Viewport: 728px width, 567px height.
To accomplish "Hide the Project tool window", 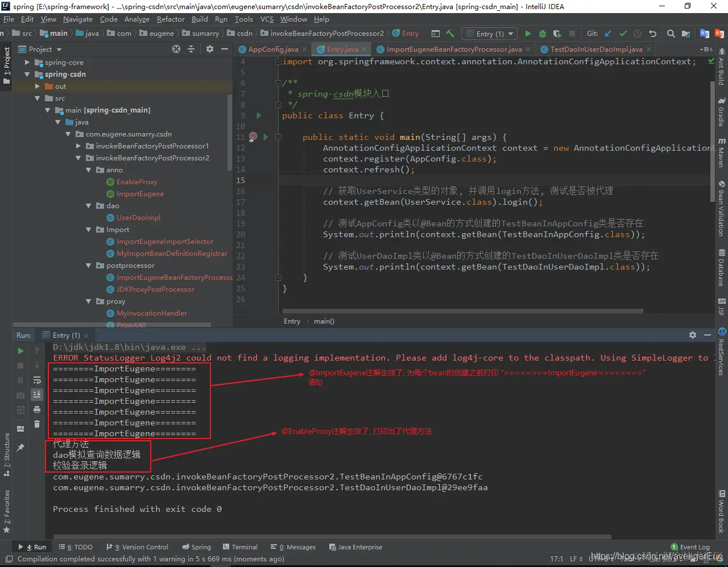I will click(225, 49).
